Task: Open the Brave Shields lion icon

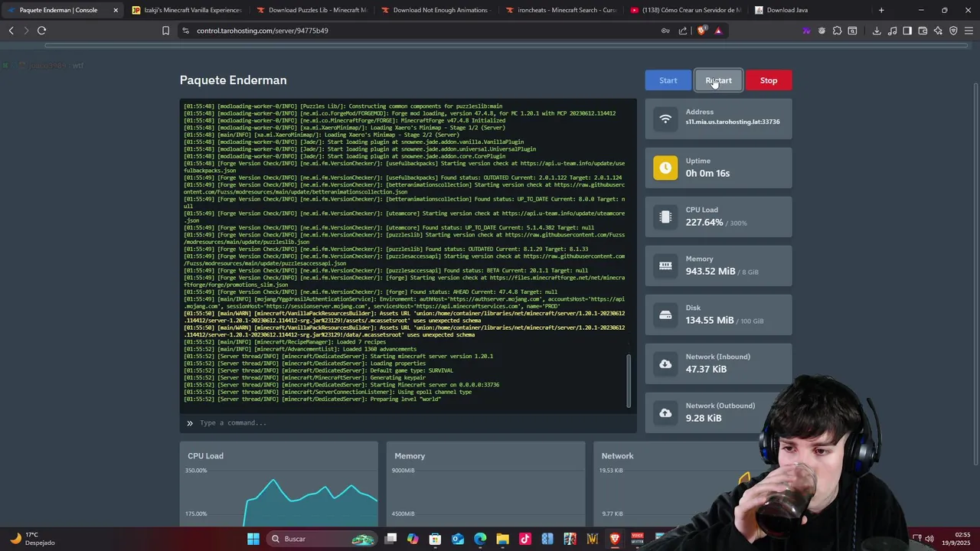Action: coord(701,31)
